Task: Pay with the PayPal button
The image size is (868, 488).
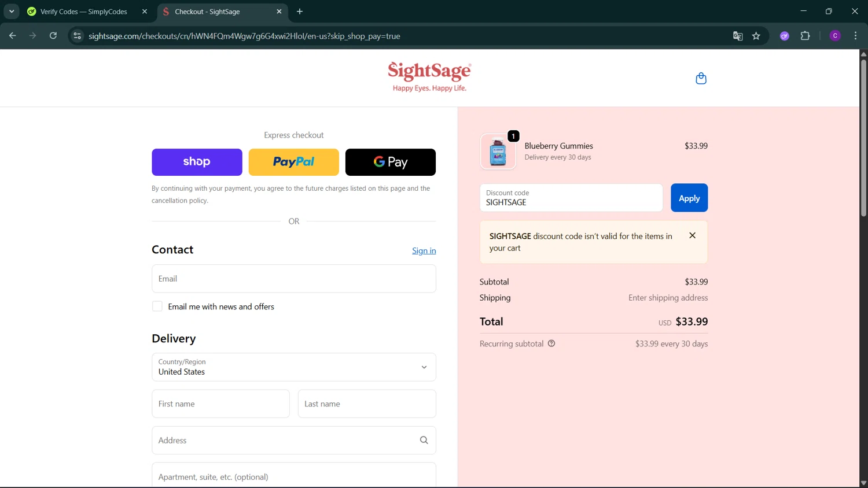Action: pos(294,162)
